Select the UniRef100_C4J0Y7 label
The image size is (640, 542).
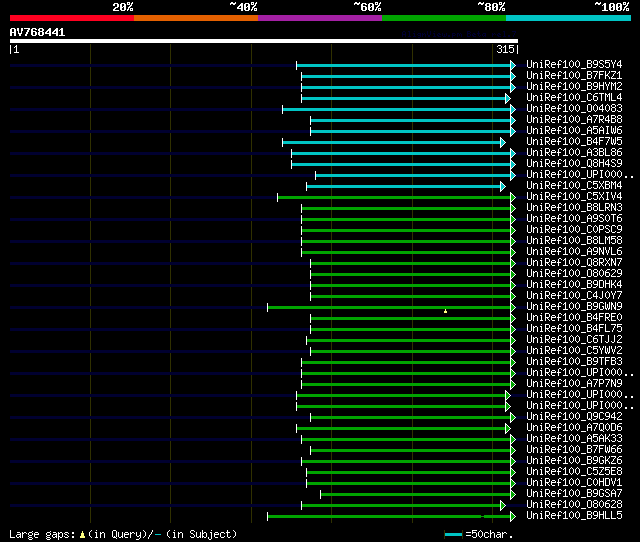pos(574,295)
